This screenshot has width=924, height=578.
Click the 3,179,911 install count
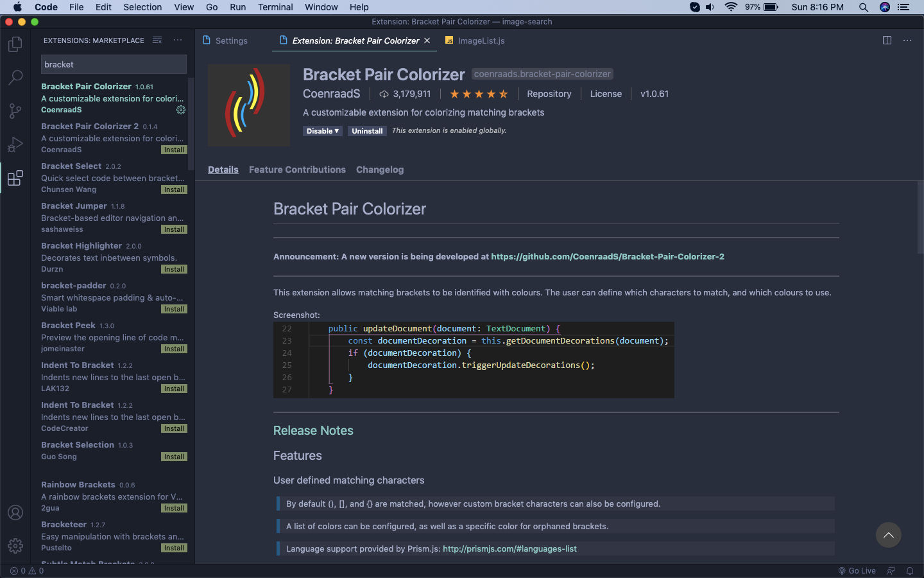click(x=405, y=94)
